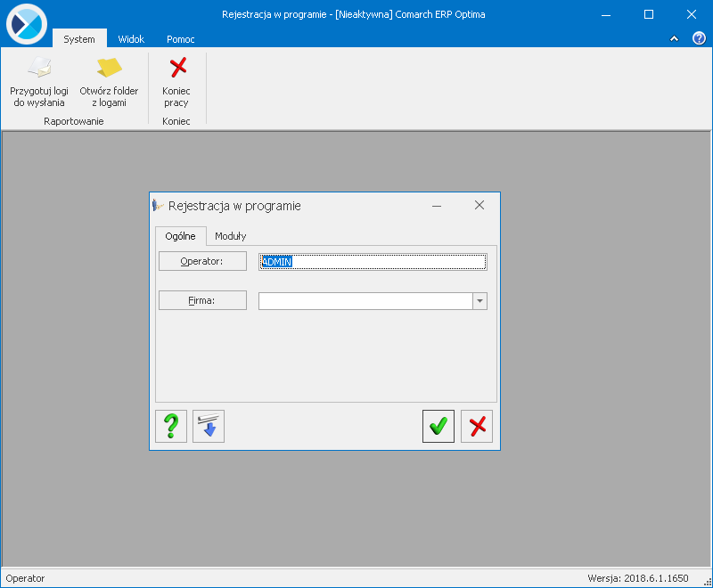Click Koniec pracy red X icon

pyautogui.click(x=177, y=67)
